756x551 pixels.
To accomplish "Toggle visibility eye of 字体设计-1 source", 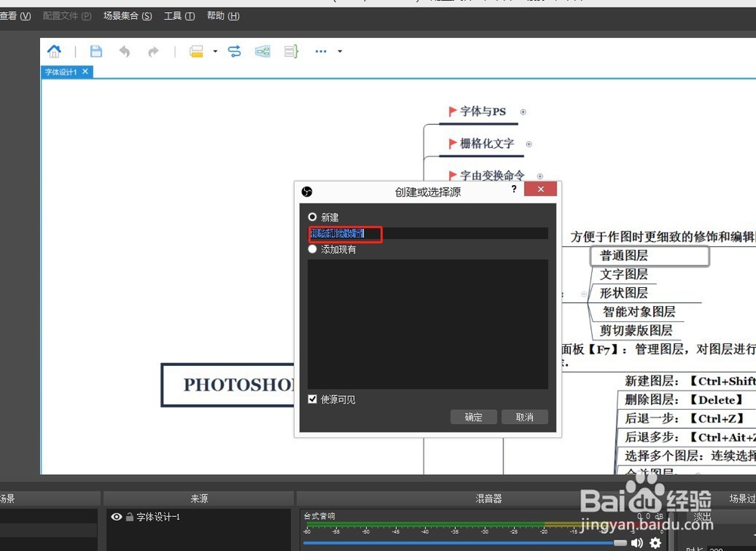I will click(x=116, y=517).
